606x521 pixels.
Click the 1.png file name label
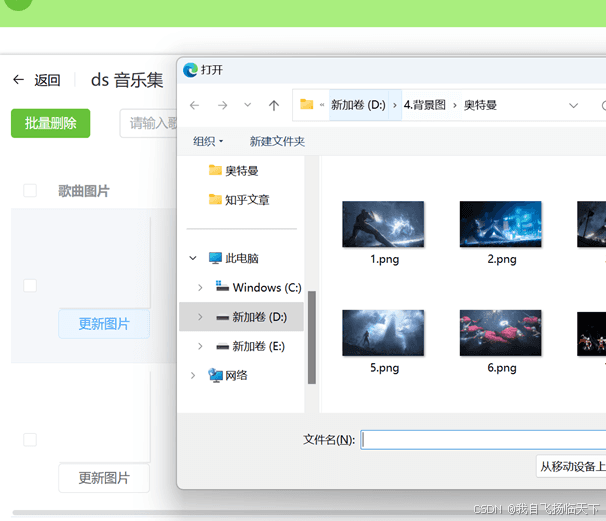point(385,259)
